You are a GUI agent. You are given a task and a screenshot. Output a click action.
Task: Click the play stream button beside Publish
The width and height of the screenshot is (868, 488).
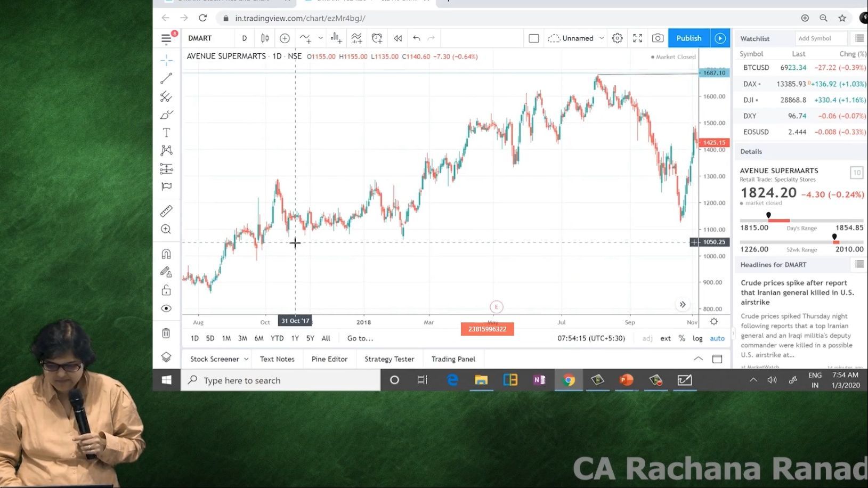click(720, 38)
